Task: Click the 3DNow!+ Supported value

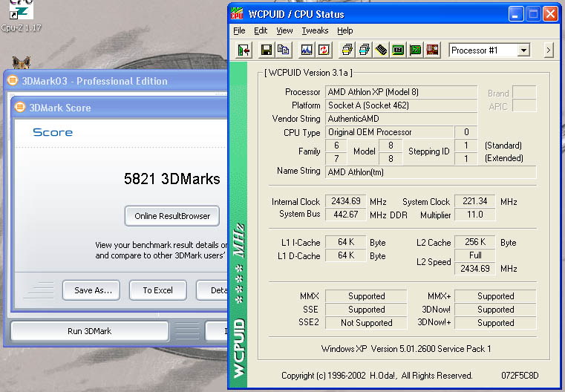Action: (495, 322)
